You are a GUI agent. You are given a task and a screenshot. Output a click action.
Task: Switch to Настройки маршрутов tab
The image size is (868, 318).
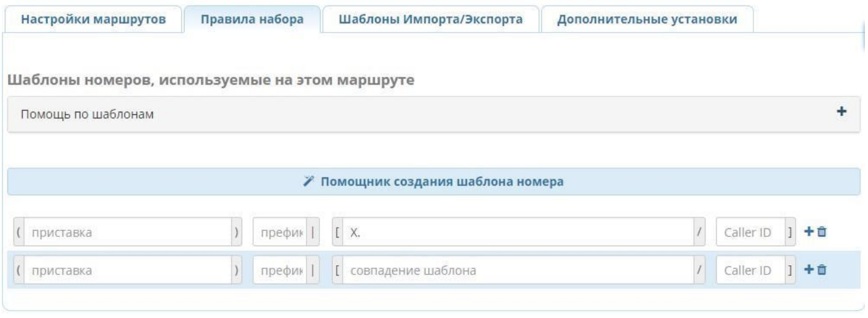(93, 19)
